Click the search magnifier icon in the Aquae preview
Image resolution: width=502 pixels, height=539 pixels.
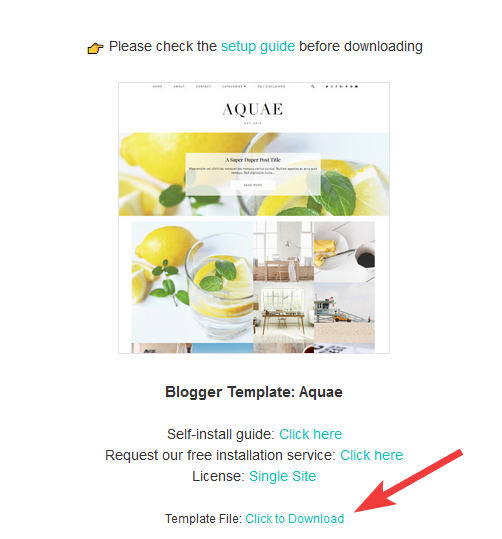[313, 86]
